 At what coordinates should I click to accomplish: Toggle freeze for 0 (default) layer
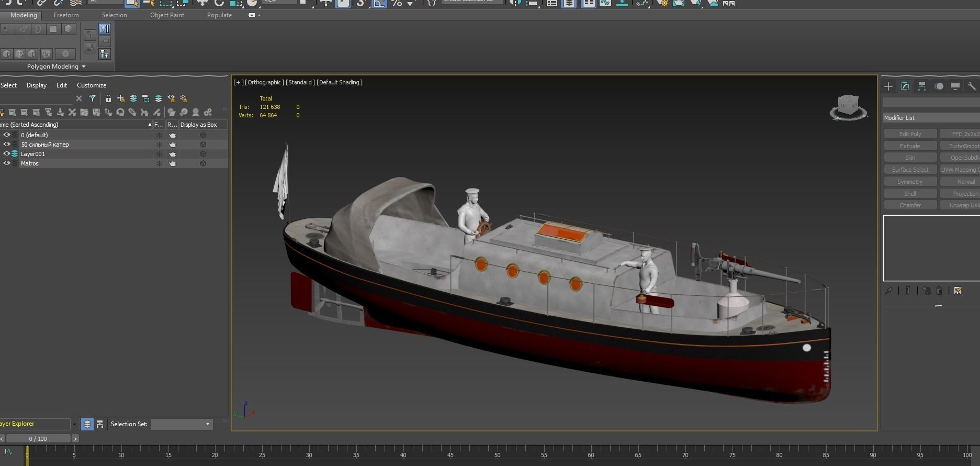pyautogui.click(x=159, y=135)
